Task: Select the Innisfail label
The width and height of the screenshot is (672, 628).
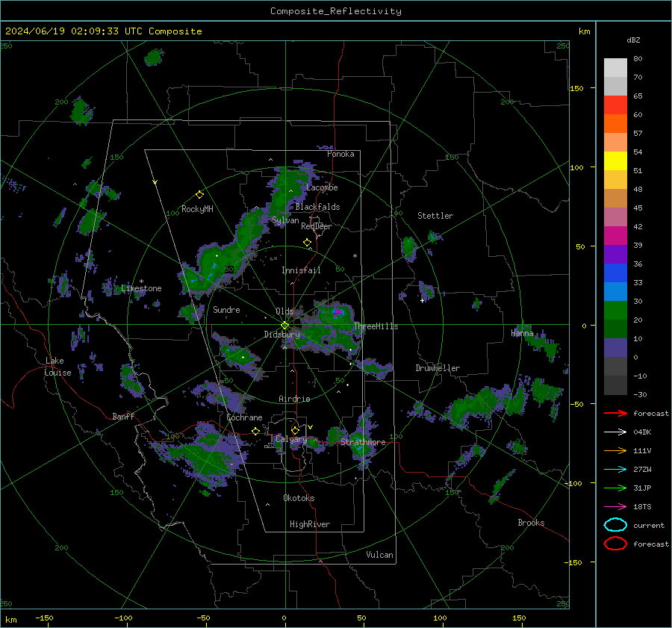Action: click(x=301, y=270)
